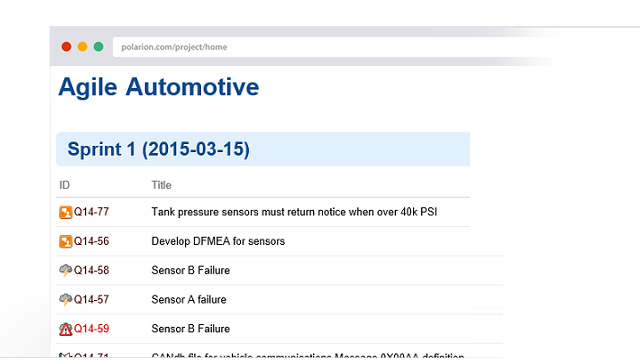The width and height of the screenshot is (640, 360).
Task: Open work item Q14-56
Action: [91, 241]
